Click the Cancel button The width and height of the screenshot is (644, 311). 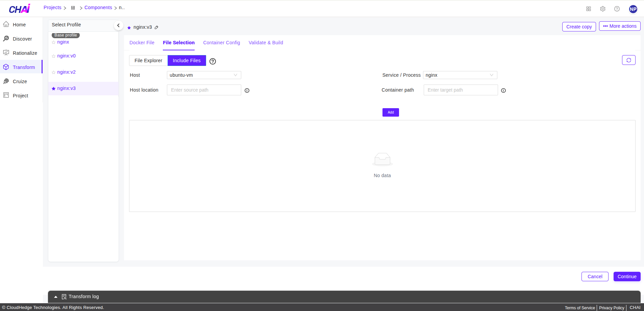(595, 277)
